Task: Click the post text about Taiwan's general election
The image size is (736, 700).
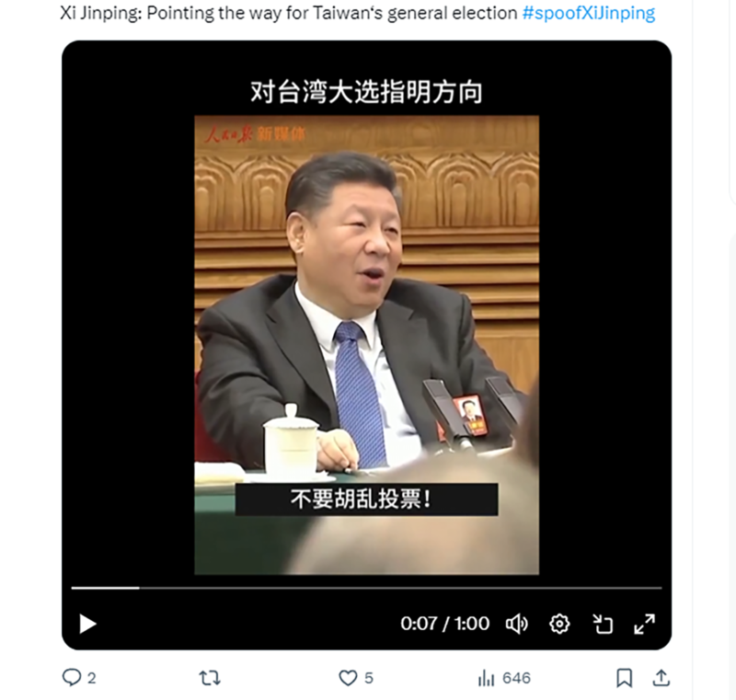Action: pyautogui.click(x=289, y=13)
